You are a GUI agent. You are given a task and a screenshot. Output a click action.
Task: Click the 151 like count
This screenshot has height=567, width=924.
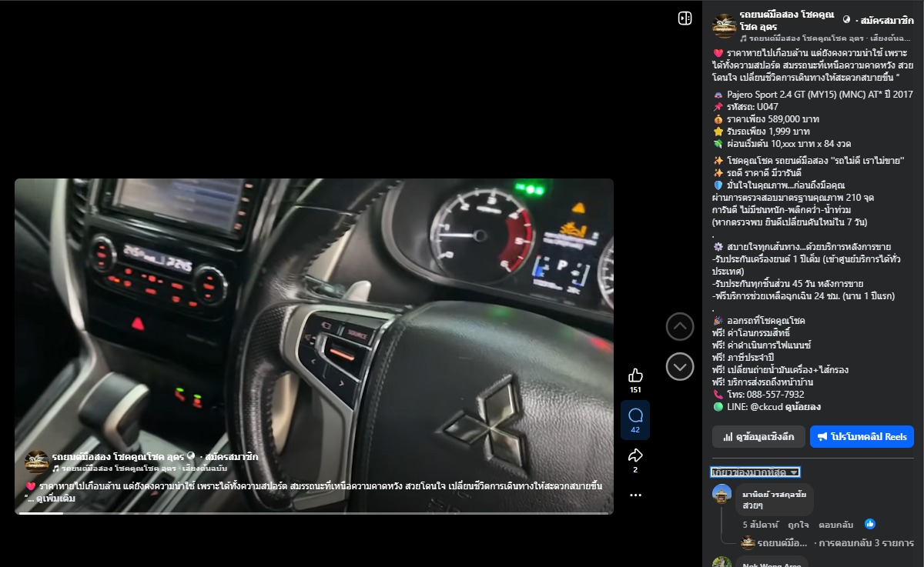[635, 390]
